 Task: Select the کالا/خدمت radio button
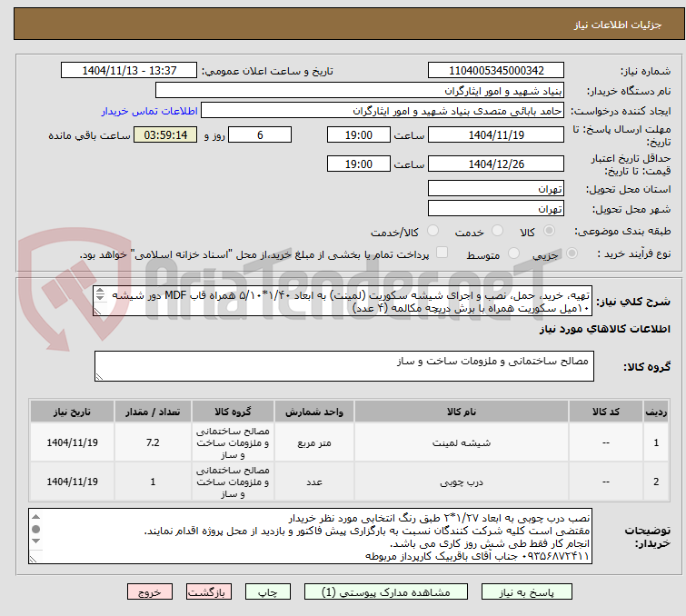432,231
